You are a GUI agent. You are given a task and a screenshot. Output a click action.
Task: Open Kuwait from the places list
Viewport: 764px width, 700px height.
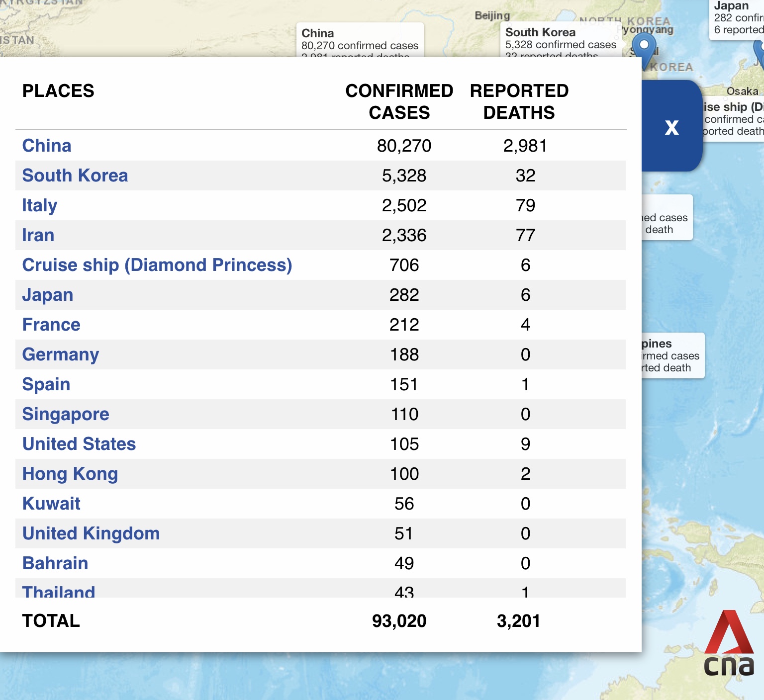(x=51, y=504)
